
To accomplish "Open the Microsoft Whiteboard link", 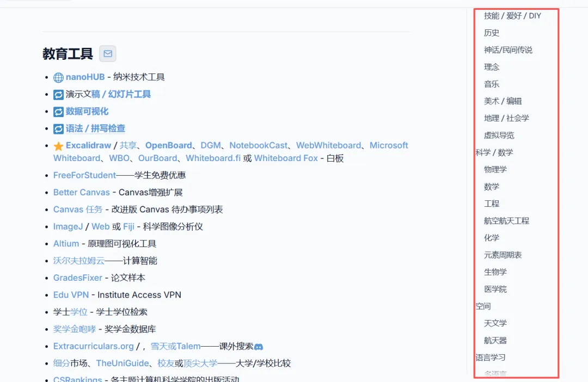I will pyautogui.click(x=389, y=145).
